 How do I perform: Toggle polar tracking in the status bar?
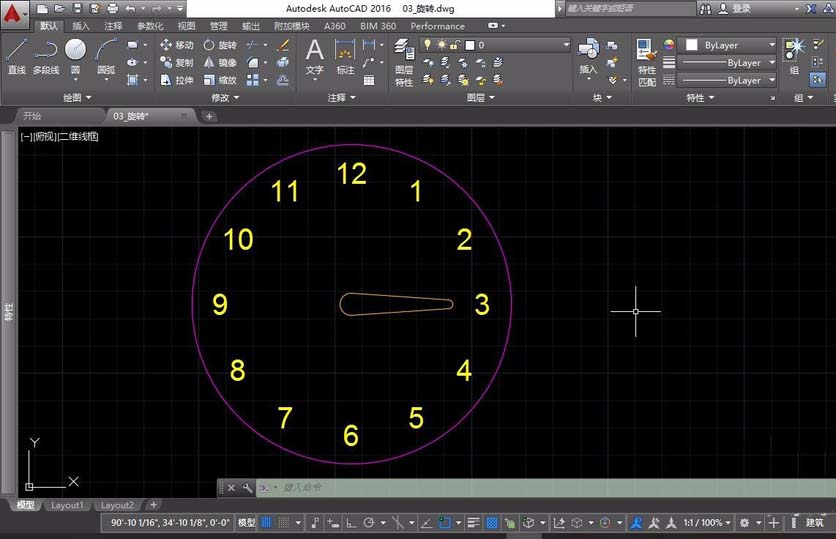369,523
